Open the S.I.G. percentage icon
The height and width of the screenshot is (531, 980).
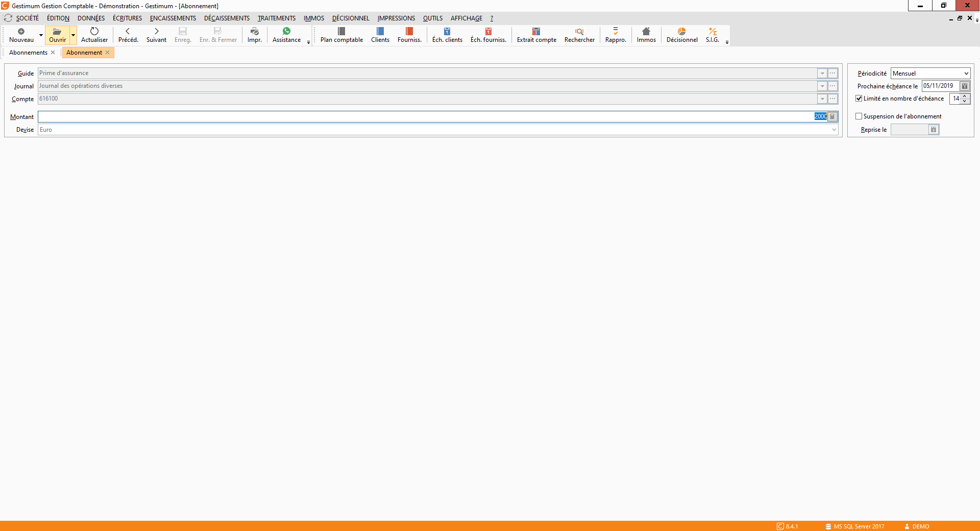(x=713, y=32)
